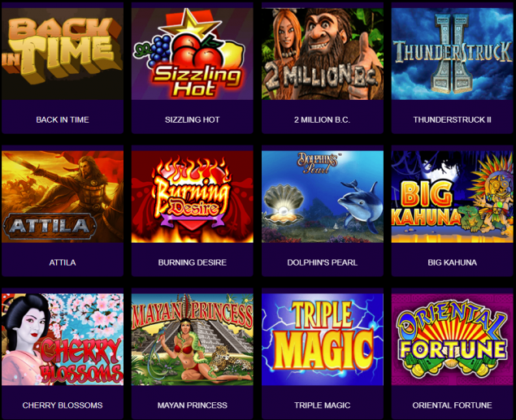Click the ORIENTAL FORTUNE caption text

[x=452, y=405]
